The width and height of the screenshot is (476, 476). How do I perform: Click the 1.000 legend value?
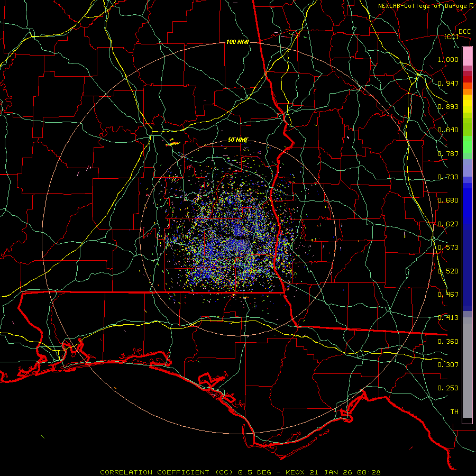448,59
